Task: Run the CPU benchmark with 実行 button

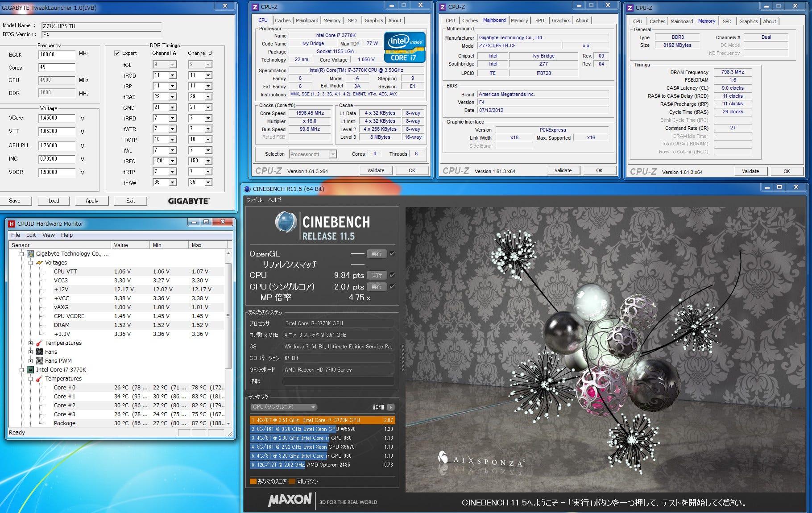Action: [x=377, y=275]
